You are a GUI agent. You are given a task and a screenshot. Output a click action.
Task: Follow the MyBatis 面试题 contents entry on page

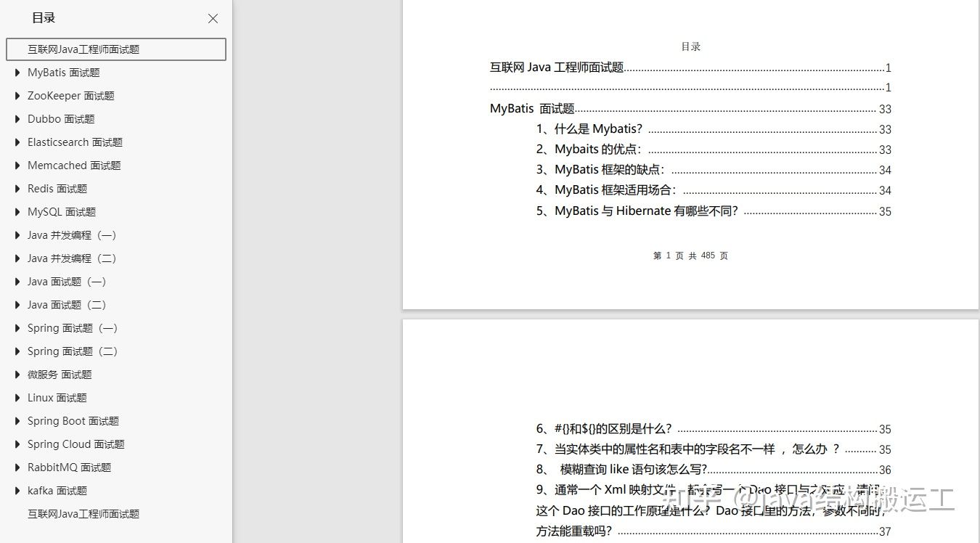pyautogui.click(x=690, y=109)
